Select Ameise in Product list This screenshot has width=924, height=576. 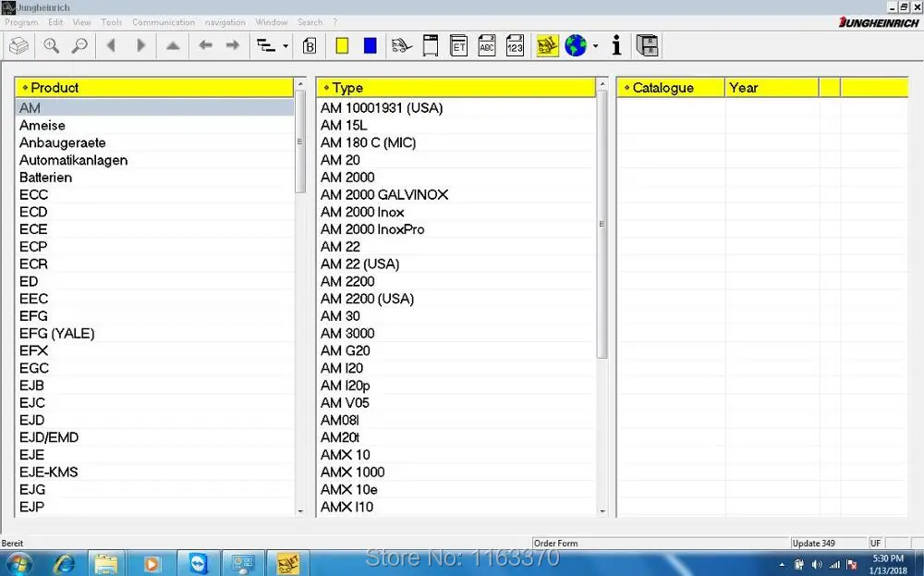[154, 125]
